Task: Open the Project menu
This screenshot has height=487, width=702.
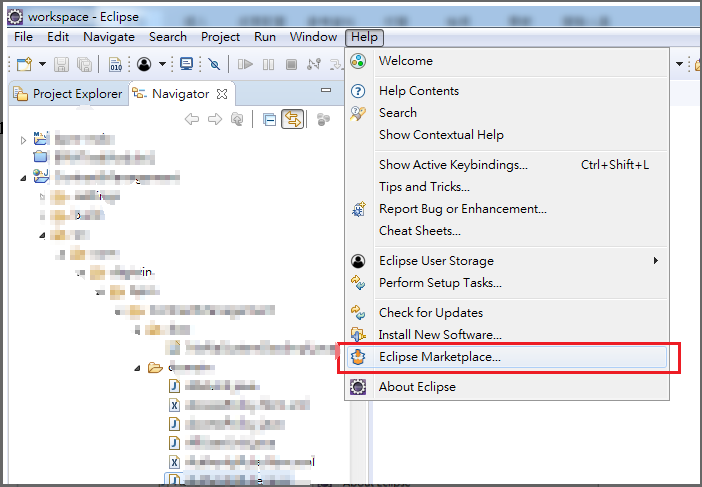Action: 220,37
